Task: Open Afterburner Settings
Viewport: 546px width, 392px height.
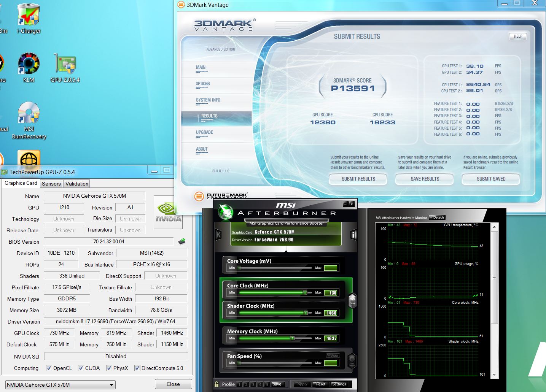Action: 339,384
